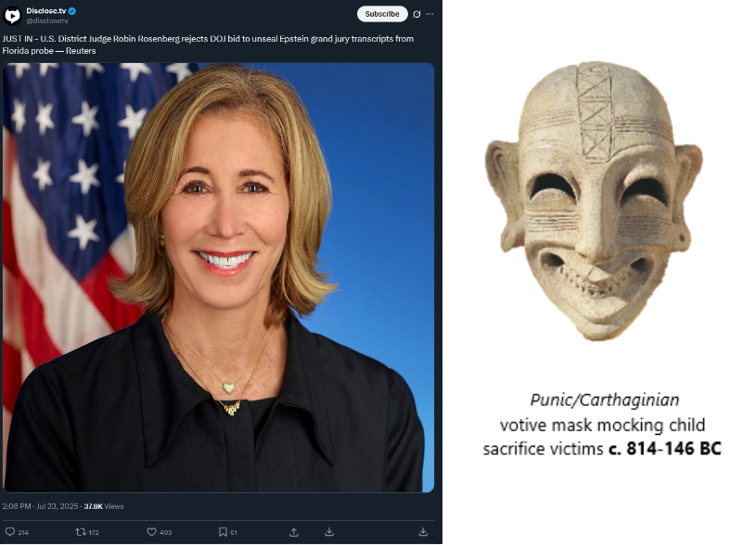Screen dimensions: 756x546
Task: Click the reply icon with 214
Action: pyautogui.click(x=17, y=532)
